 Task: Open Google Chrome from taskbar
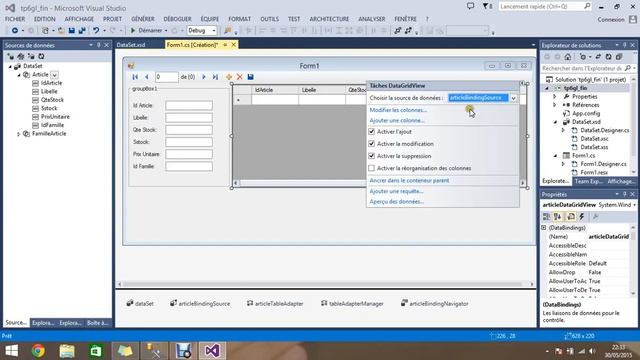click(38, 351)
